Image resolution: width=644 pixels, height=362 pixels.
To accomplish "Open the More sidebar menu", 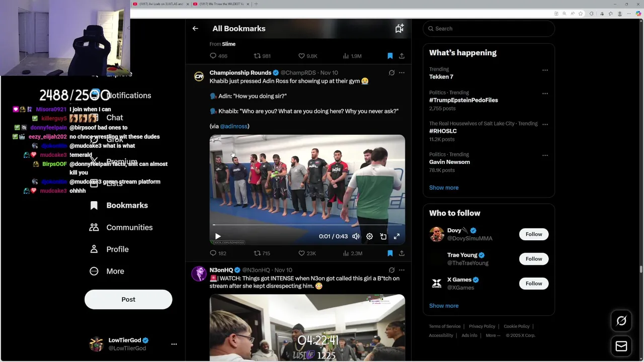I will tap(107, 271).
